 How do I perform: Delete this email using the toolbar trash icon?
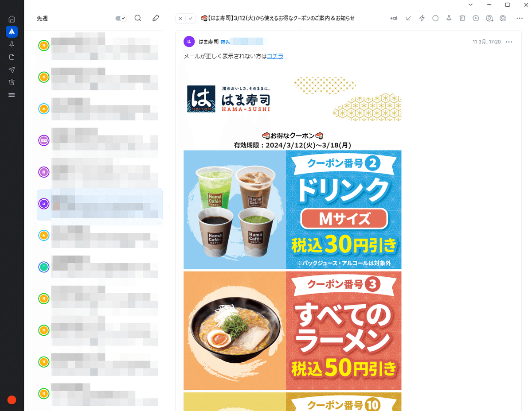(x=462, y=18)
